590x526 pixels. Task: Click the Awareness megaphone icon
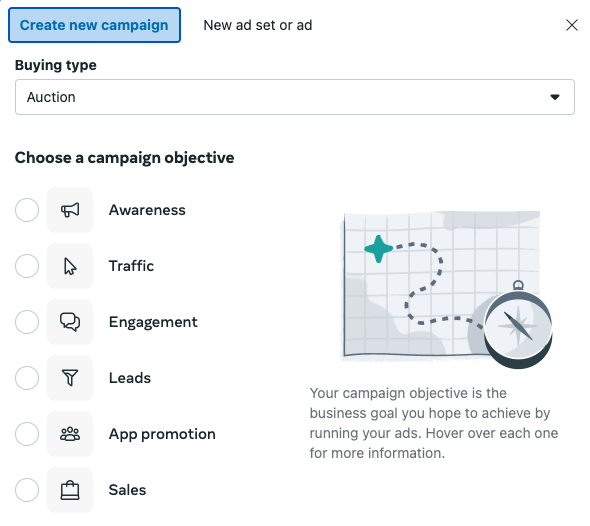pyautogui.click(x=70, y=210)
